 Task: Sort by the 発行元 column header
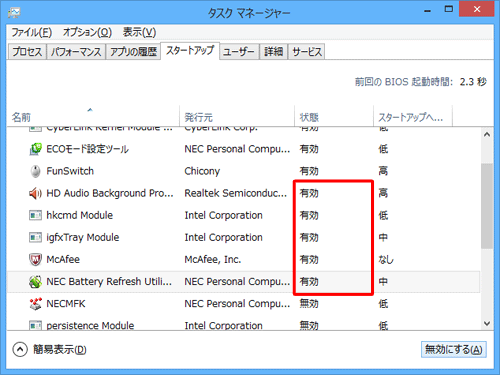[237, 117]
